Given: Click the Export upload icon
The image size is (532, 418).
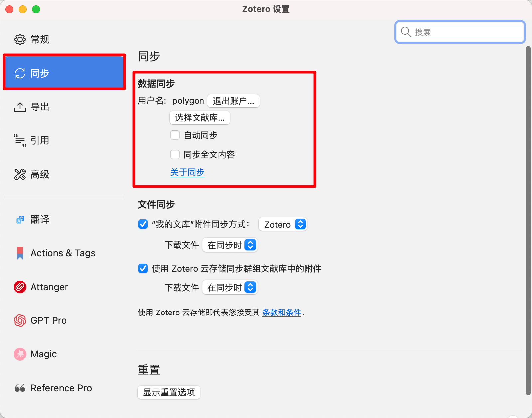Looking at the screenshot, I should click(20, 107).
